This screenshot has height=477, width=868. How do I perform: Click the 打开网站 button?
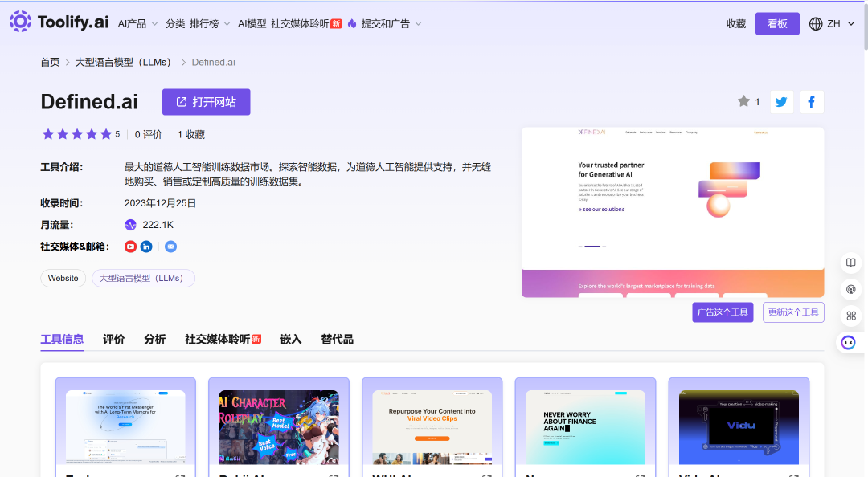[206, 102]
